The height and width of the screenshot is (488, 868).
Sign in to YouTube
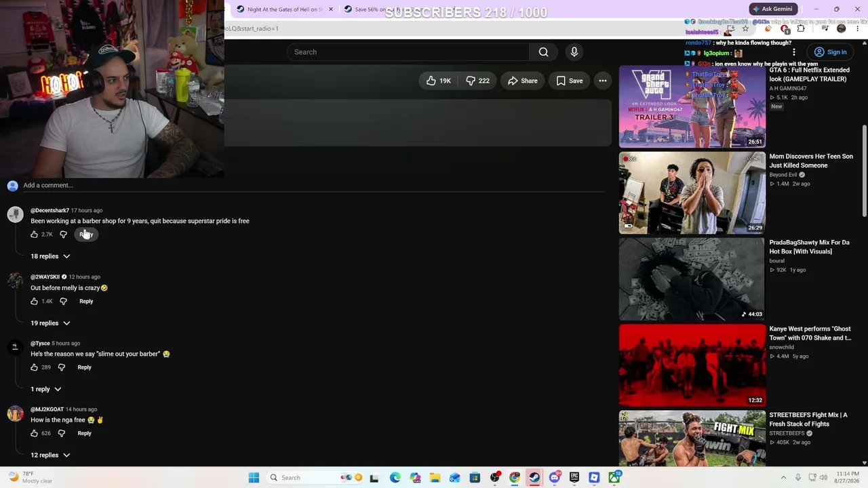(x=830, y=52)
